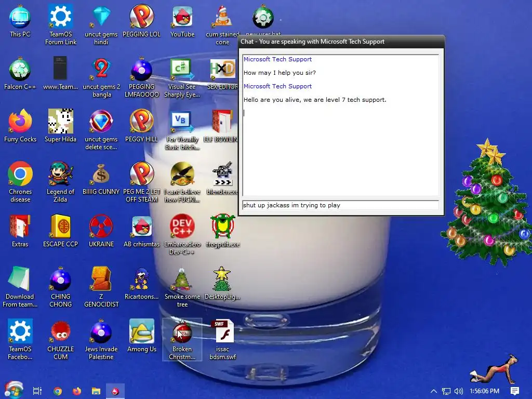Viewport: 532px width, 399px height.
Task: Open the ESCAPE CCP shortcut
Action: pos(60,231)
